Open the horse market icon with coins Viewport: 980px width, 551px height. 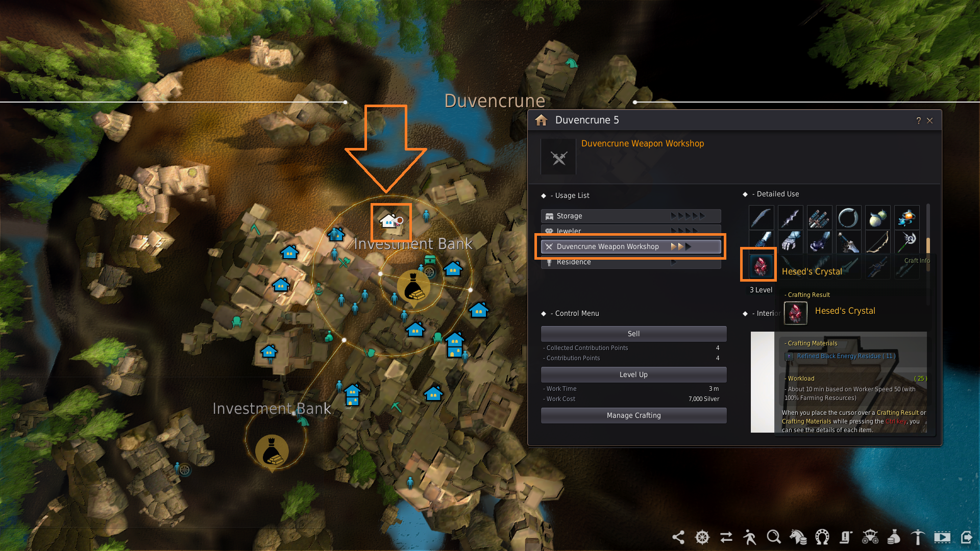(x=798, y=537)
